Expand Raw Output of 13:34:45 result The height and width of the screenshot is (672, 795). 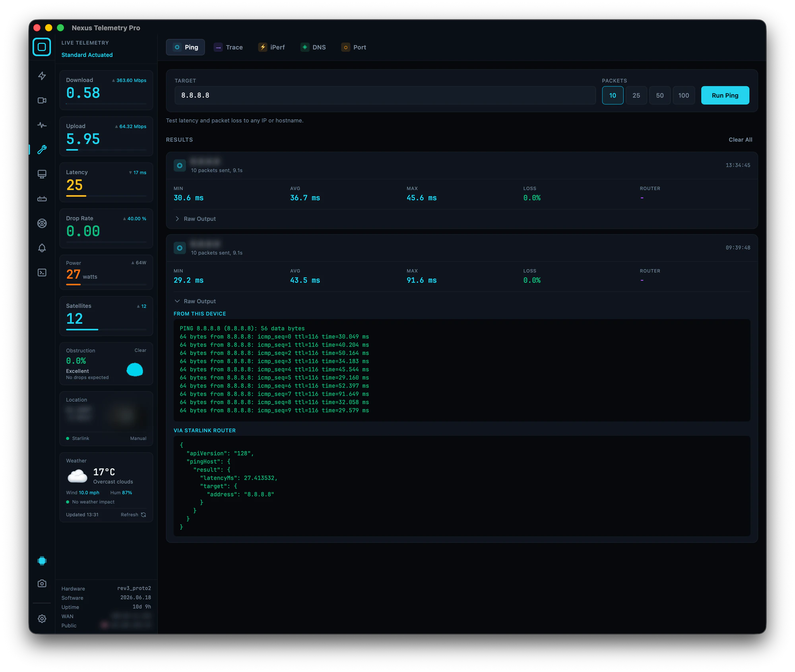tap(195, 219)
